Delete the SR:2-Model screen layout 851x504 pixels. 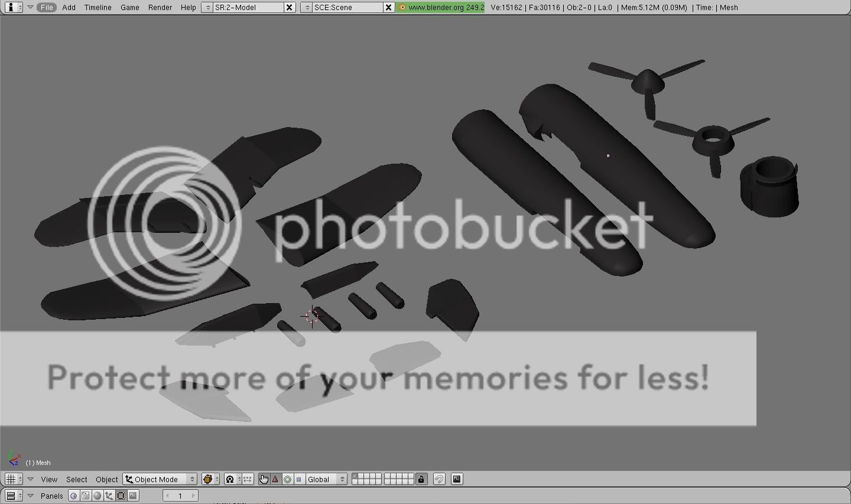(x=289, y=7)
